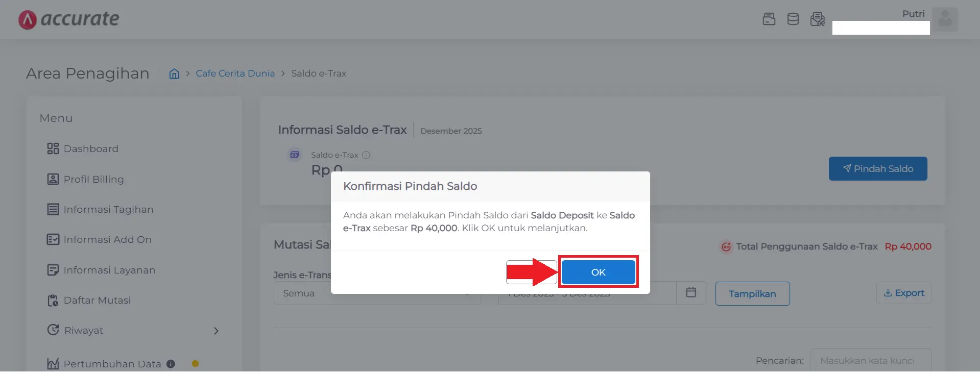Click the yellow status dot near Pertumbuhan Data
980x374 pixels.
pos(195,363)
